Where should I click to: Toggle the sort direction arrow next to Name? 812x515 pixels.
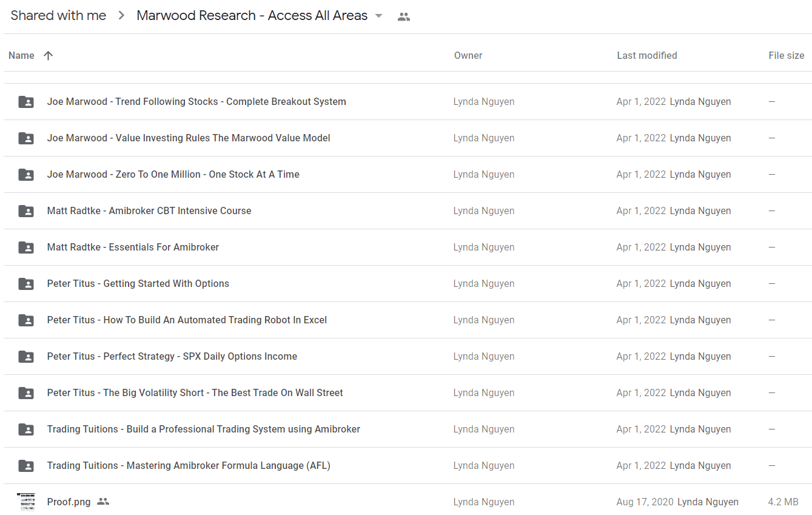(49, 55)
